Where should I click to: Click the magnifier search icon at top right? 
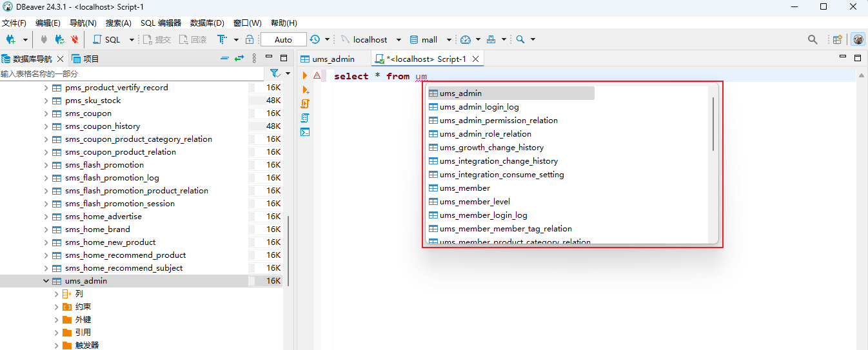pos(813,39)
